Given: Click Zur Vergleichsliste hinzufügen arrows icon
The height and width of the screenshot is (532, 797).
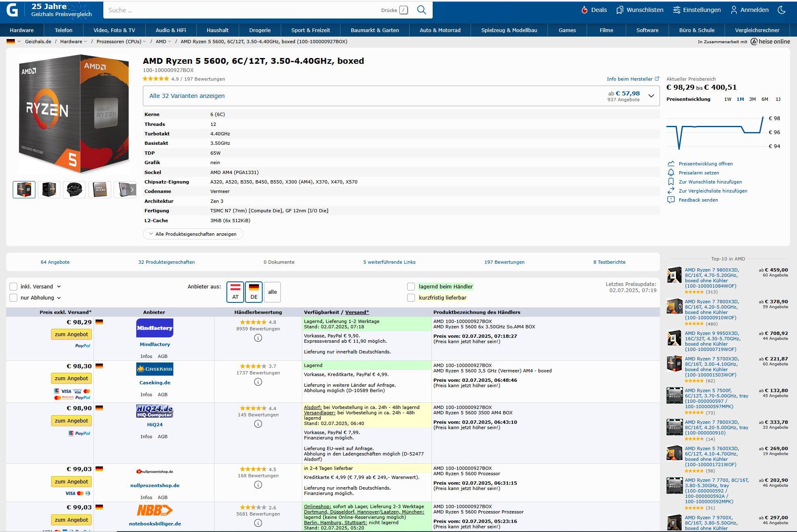Looking at the screenshot, I should click(671, 190).
